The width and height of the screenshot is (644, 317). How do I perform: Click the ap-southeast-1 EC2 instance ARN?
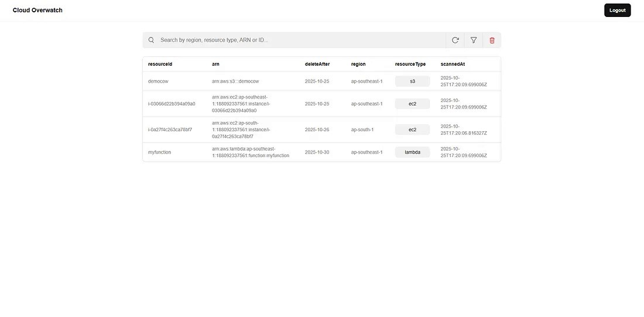point(241,104)
